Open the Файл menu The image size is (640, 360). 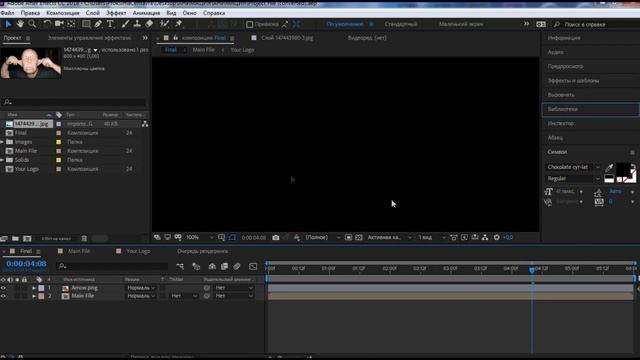[7, 13]
